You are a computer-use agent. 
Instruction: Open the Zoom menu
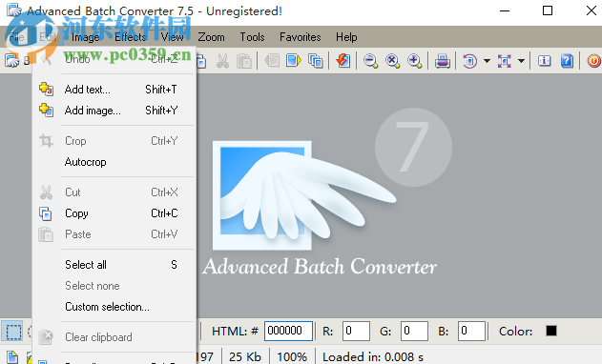[x=211, y=37]
